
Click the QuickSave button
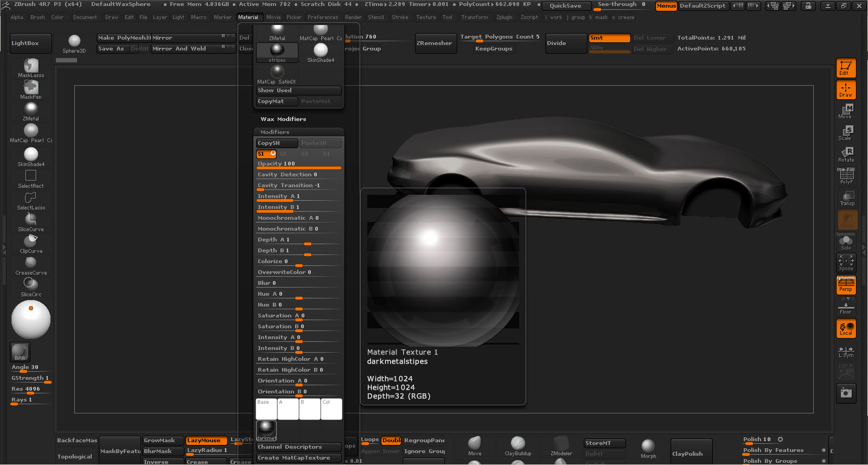565,6
